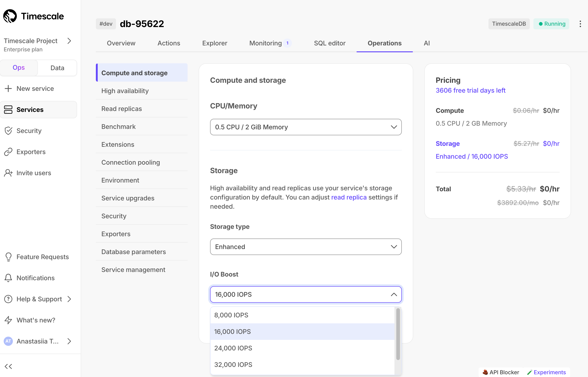Click the Notifications bell icon
Image resolution: width=588 pixels, height=377 pixels.
coord(8,278)
